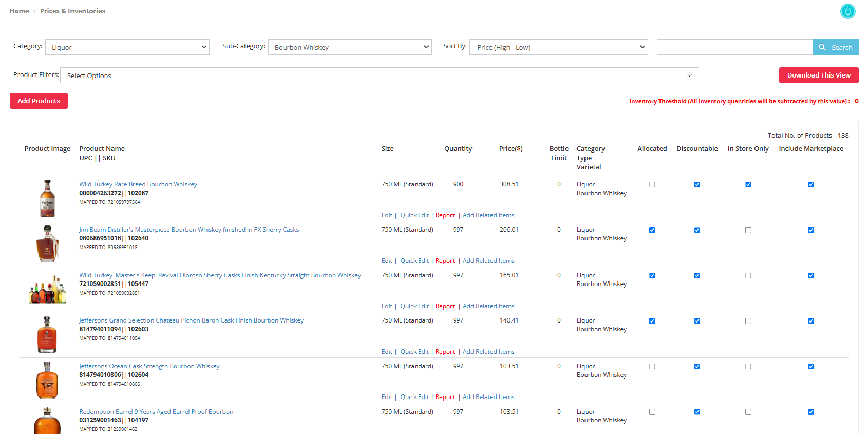Viewport: 868px width, 435px height.
Task: Expand Sub-Category dropdown showing Bourbon Whiskey
Action: pos(350,47)
